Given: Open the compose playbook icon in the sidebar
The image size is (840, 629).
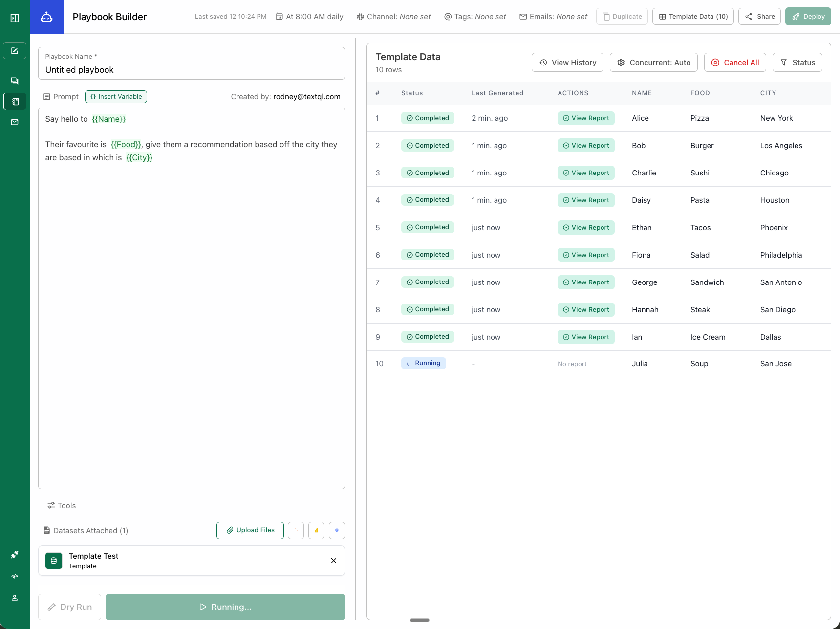Looking at the screenshot, I should click(14, 50).
